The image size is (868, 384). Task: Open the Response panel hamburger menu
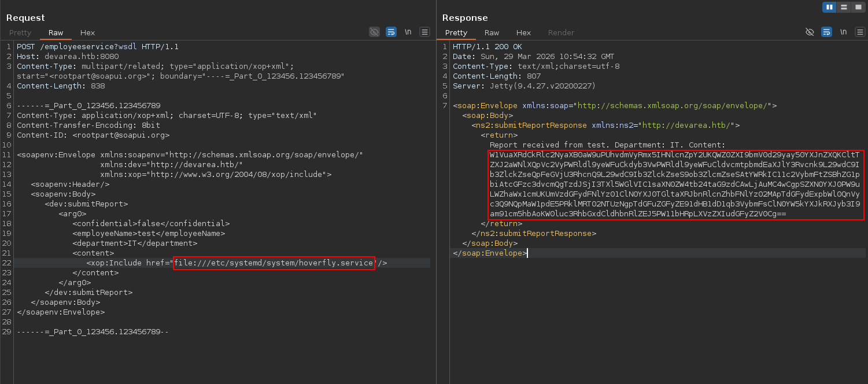[x=860, y=32]
